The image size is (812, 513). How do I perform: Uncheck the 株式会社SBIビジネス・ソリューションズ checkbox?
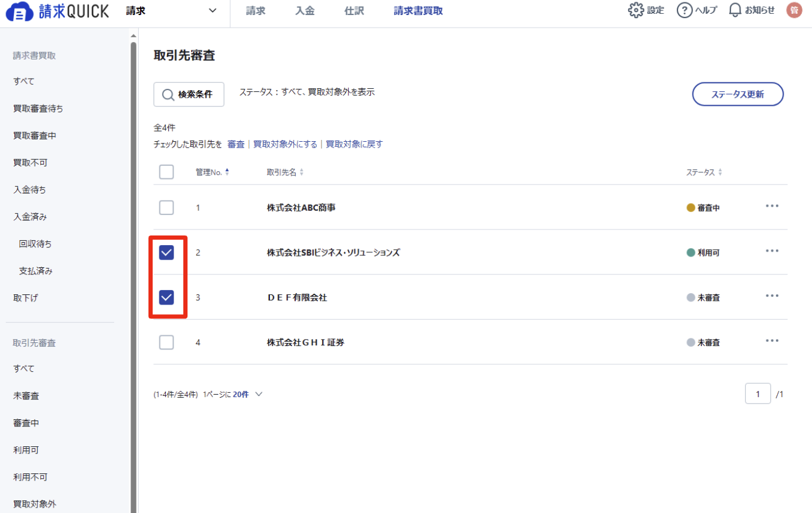point(166,253)
